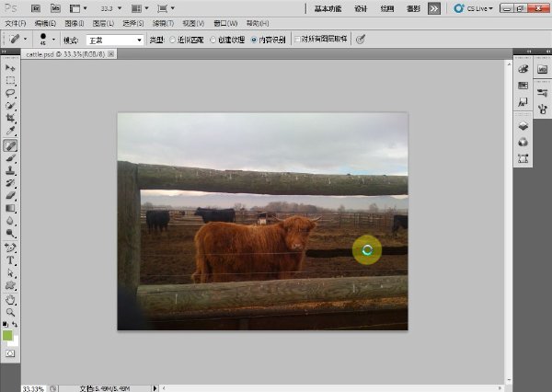This screenshot has width=552, height=392.
Task: Select the Quick Selection tool
Action: point(10,106)
